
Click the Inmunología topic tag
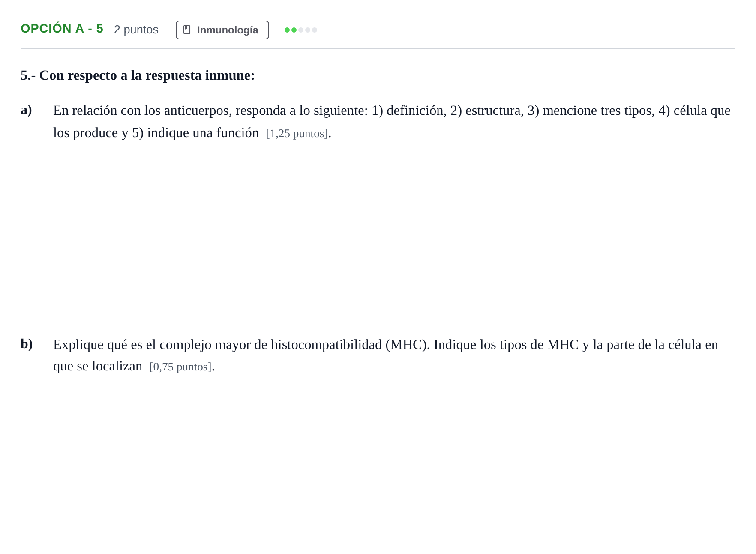(x=222, y=30)
